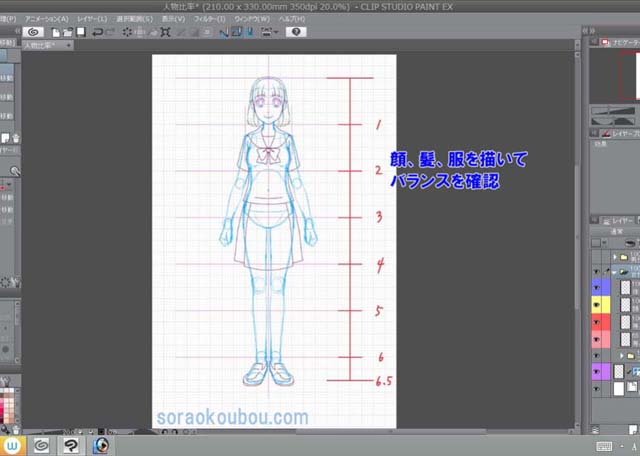Open the フィルター(I) menu
The height and width of the screenshot is (456, 640).
coord(209,19)
